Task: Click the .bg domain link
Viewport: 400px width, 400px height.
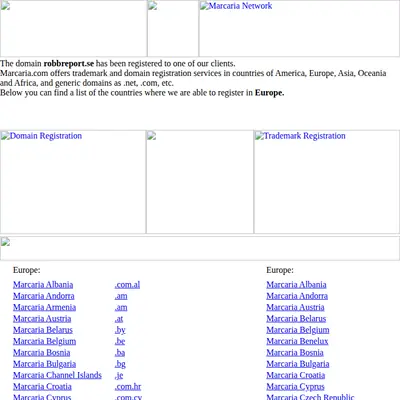Action: pyautogui.click(x=120, y=364)
